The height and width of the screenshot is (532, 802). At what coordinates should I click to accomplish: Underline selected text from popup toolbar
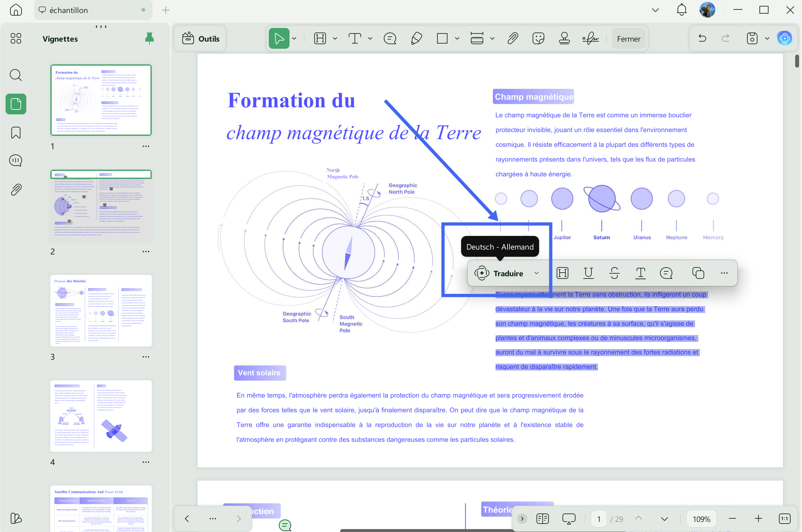[x=588, y=273]
